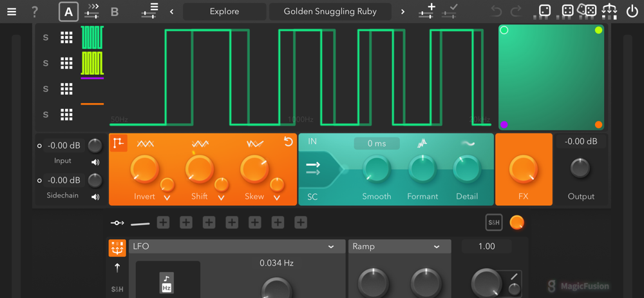Click the double dice randomize icon
644x298 pixels.
coord(587,10)
